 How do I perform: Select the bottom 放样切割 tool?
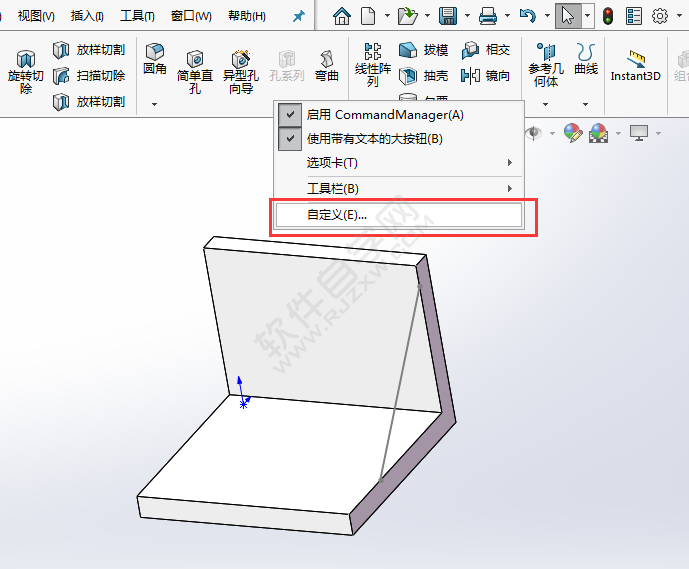pyautogui.click(x=89, y=102)
